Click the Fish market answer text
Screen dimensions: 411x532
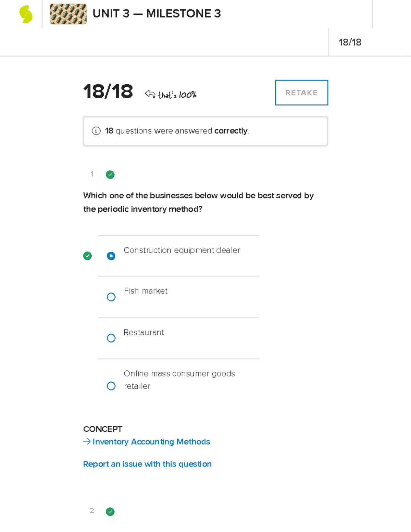(x=146, y=291)
